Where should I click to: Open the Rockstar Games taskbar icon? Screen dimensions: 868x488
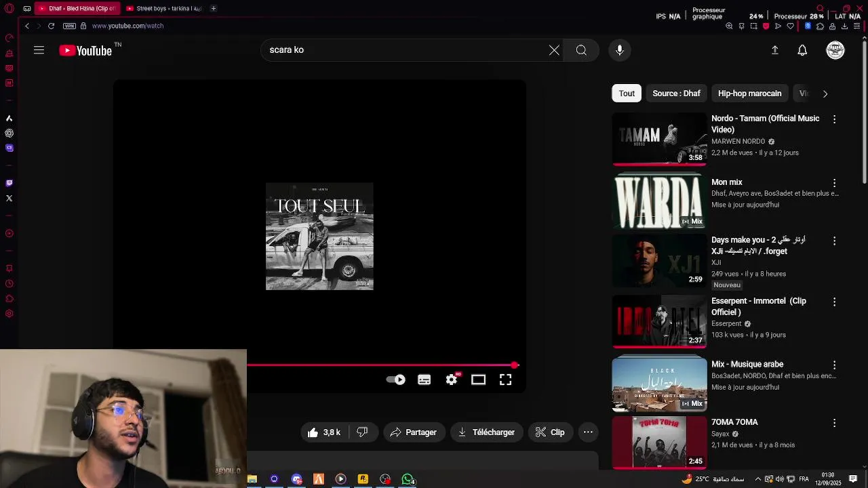(x=363, y=479)
